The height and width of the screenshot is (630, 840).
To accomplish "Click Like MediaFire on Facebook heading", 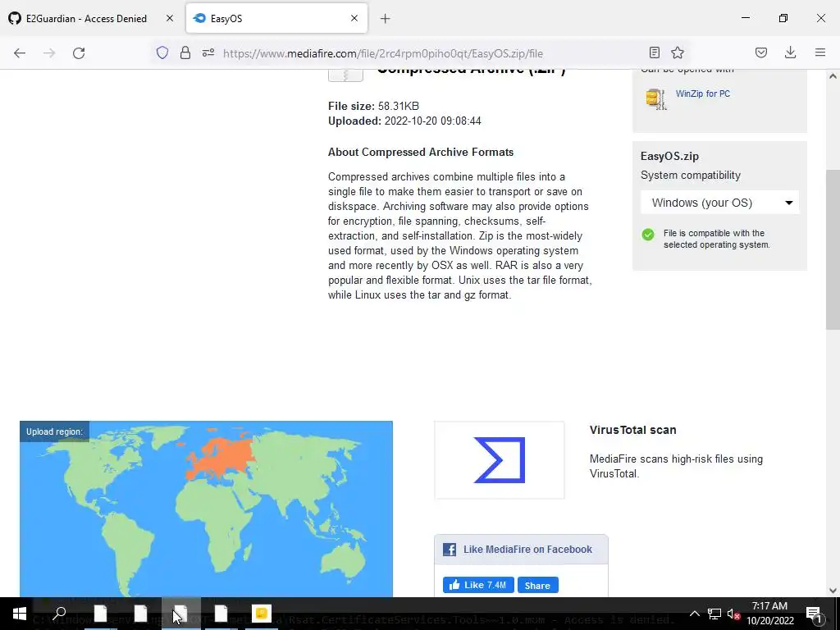I will coord(527,550).
